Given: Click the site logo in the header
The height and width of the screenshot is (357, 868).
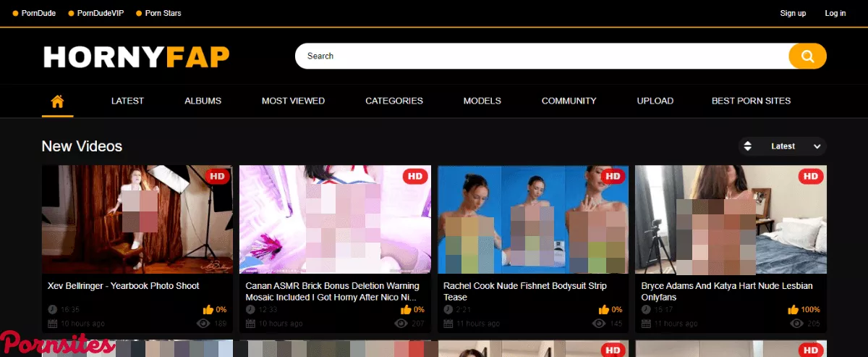Looking at the screenshot, I should [x=136, y=56].
